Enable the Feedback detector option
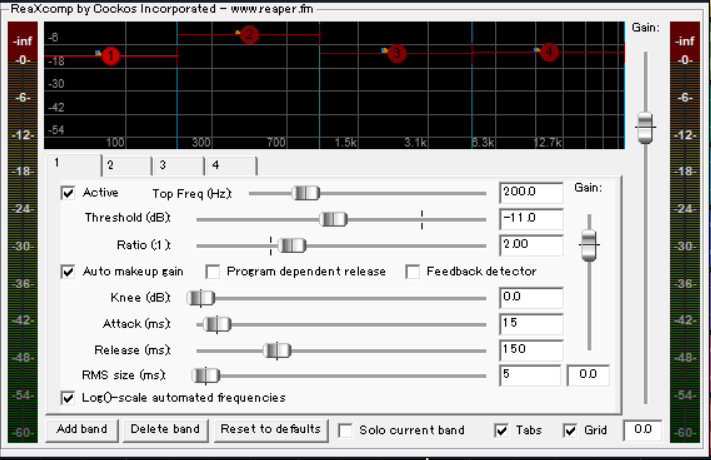This screenshot has width=711, height=460. [x=412, y=271]
